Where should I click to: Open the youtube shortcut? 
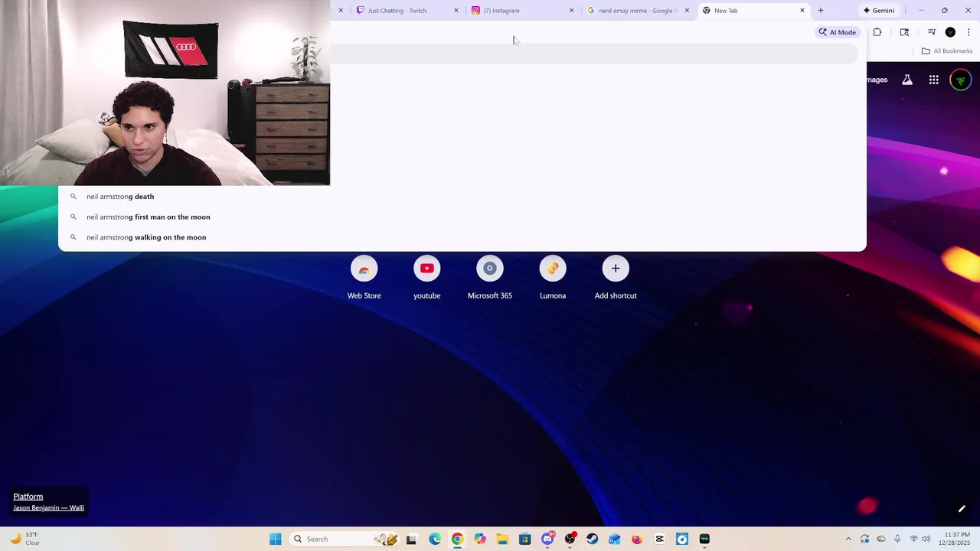point(427,278)
